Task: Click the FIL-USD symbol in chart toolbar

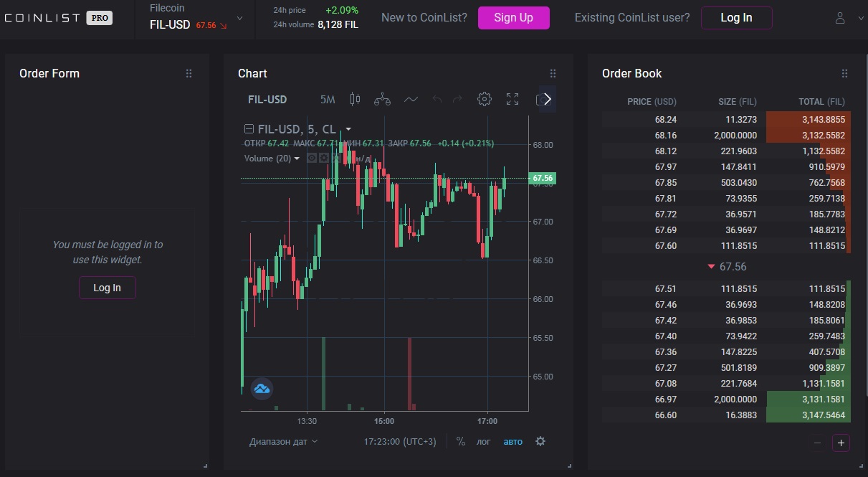Action: click(x=267, y=100)
